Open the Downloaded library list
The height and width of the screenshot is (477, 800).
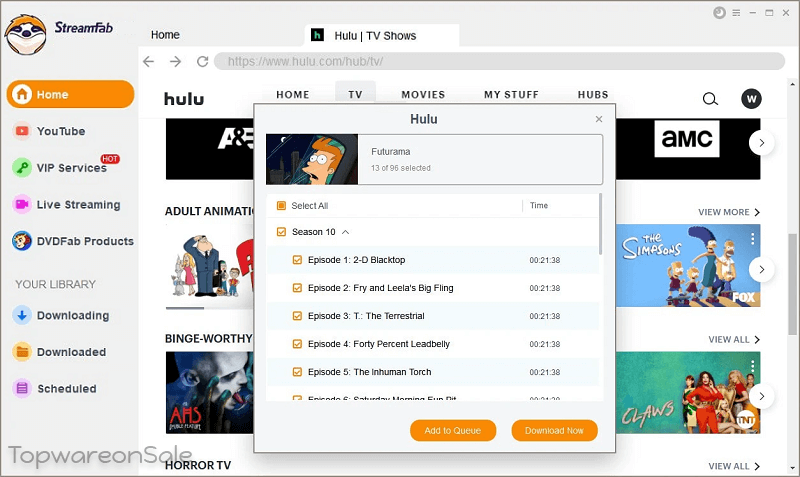pyautogui.click(x=60, y=352)
